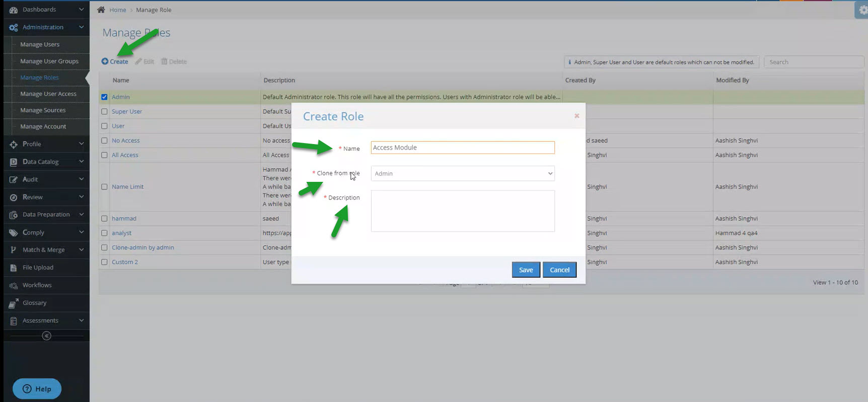Image resolution: width=868 pixels, height=402 pixels.
Task: Click the Glossary sidebar icon
Action: 13,303
